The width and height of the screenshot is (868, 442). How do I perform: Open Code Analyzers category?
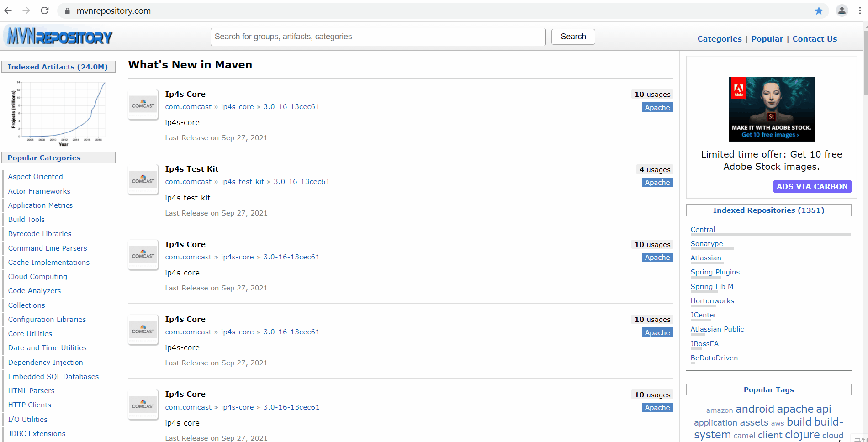34,290
